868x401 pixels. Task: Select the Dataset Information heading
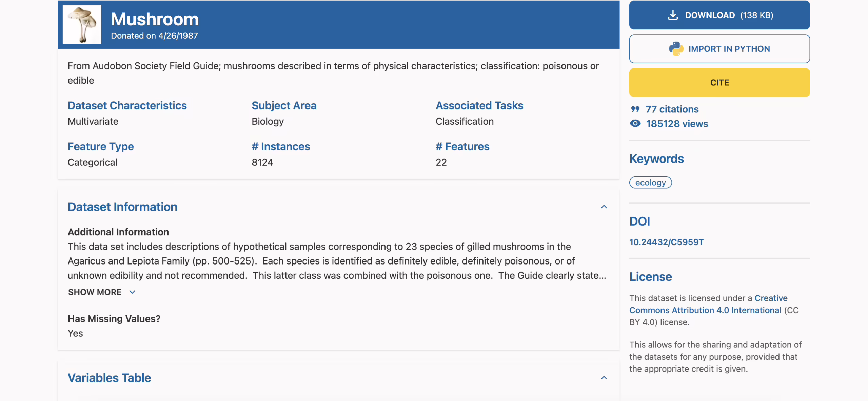[122, 207]
